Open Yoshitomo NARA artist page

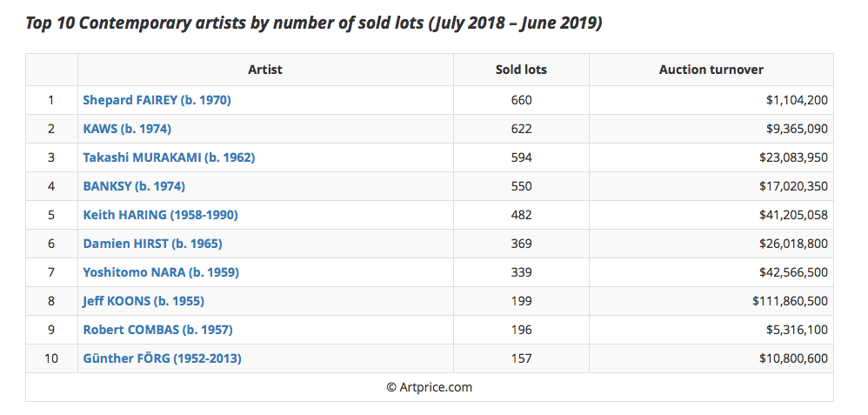point(161,272)
